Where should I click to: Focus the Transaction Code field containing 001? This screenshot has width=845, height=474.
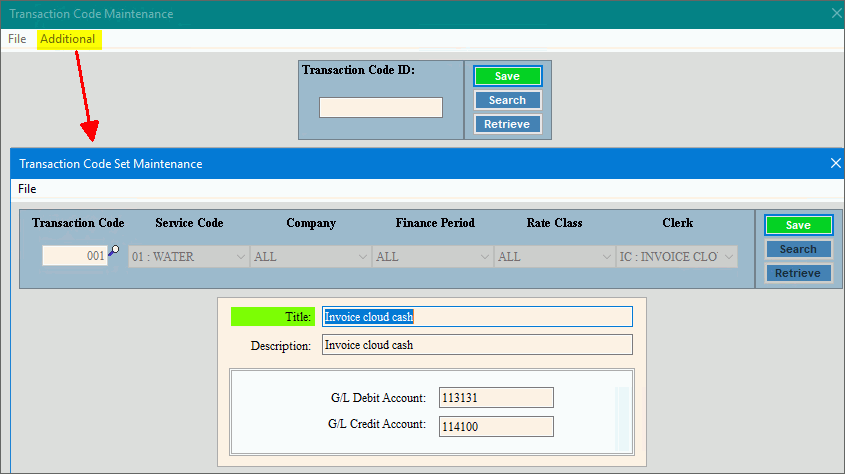pos(74,256)
